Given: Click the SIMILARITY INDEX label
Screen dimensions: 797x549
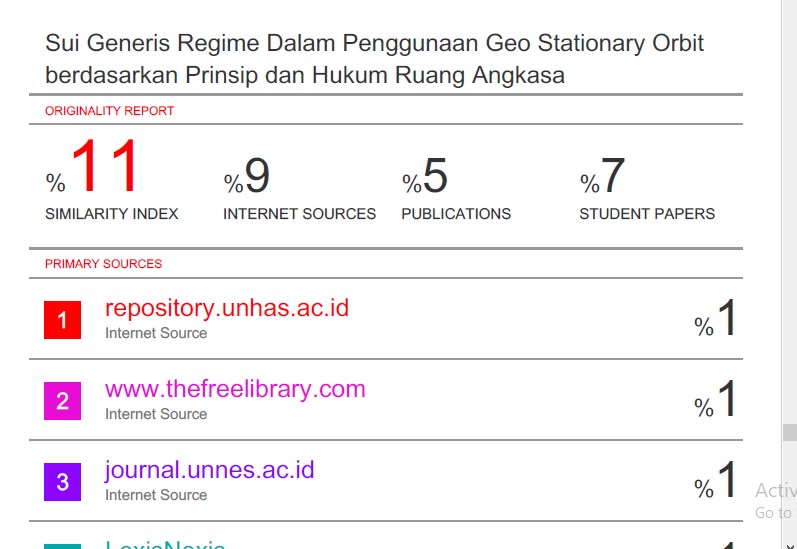Looking at the screenshot, I should point(112,214).
